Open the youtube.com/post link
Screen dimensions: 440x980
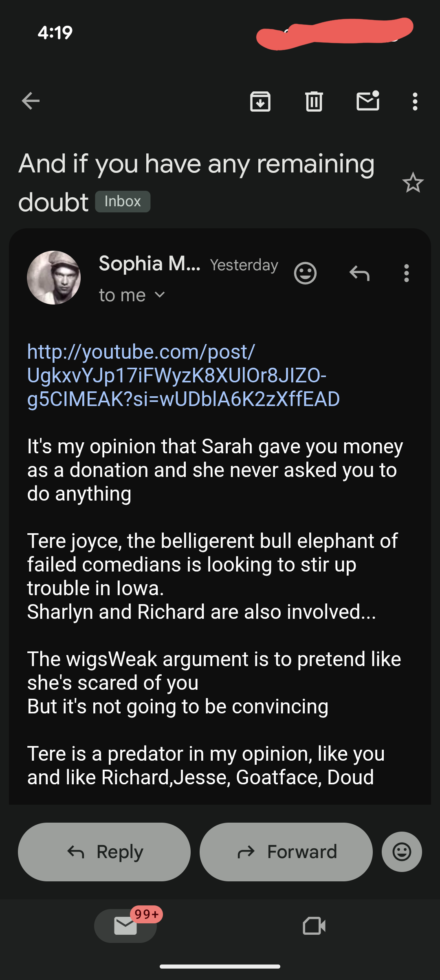[x=183, y=375]
